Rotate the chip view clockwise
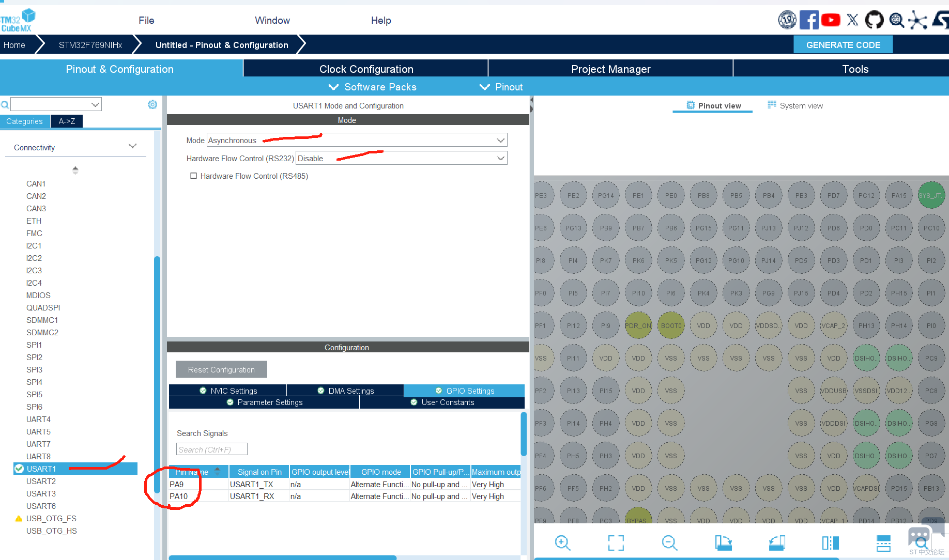The height and width of the screenshot is (560, 949). click(723, 542)
